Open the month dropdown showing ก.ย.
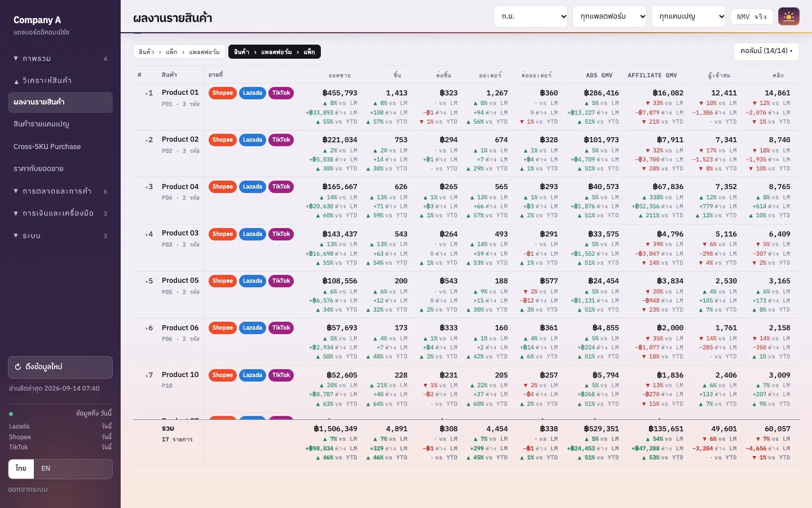The image size is (812, 508). [531, 16]
